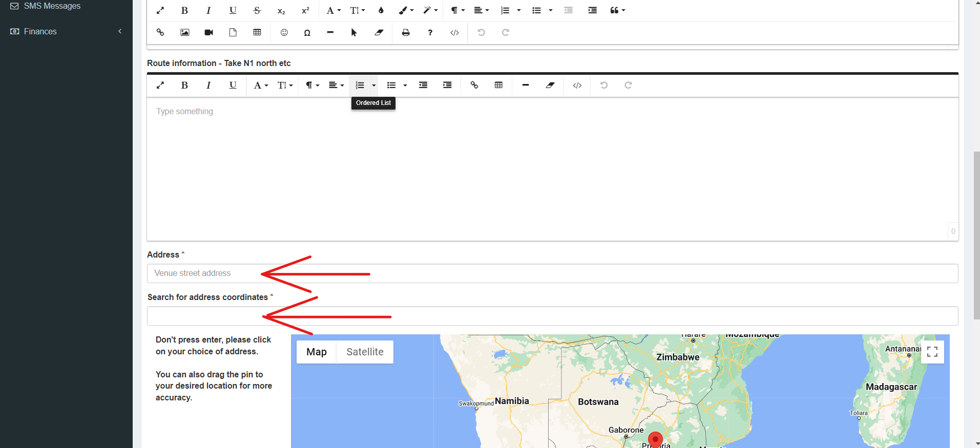Insert special character omega
Image resolution: width=980 pixels, height=448 pixels.
(x=307, y=32)
